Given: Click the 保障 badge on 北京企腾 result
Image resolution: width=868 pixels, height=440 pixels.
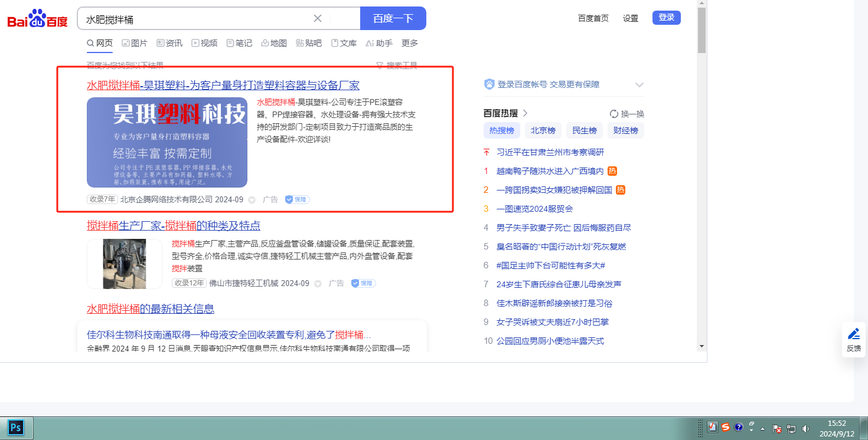Looking at the screenshot, I should pos(298,199).
